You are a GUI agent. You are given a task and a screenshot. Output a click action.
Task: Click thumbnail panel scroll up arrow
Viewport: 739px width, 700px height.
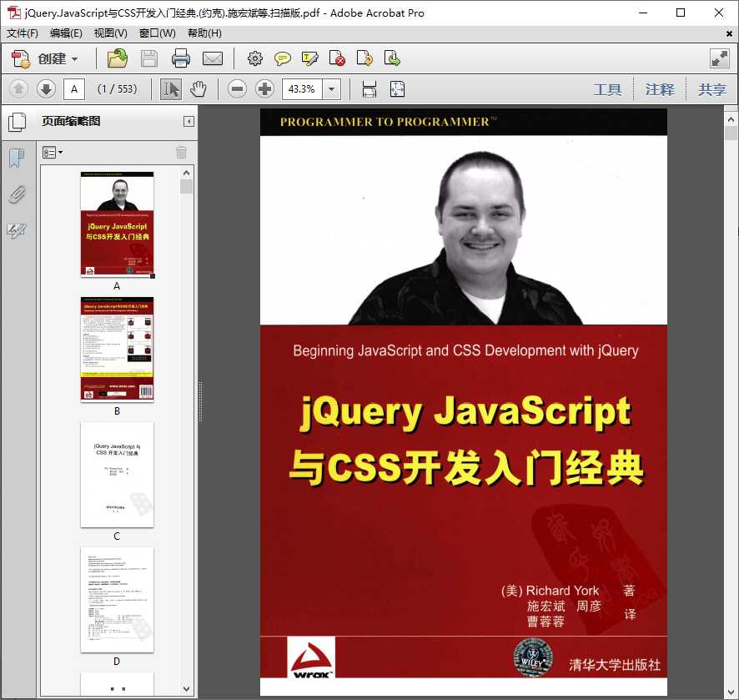pos(187,173)
